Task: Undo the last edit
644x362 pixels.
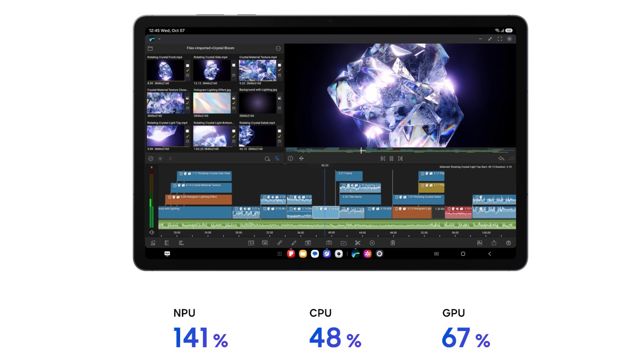Action: (501, 159)
